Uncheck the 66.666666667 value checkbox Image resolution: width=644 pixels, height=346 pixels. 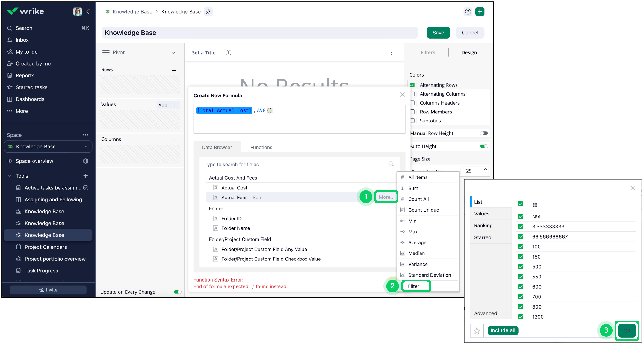click(x=521, y=237)
